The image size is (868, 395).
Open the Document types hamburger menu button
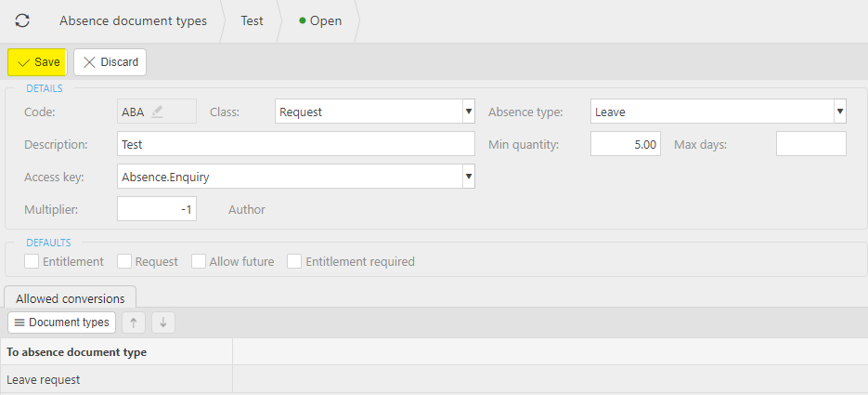click(x=61, y=323)
